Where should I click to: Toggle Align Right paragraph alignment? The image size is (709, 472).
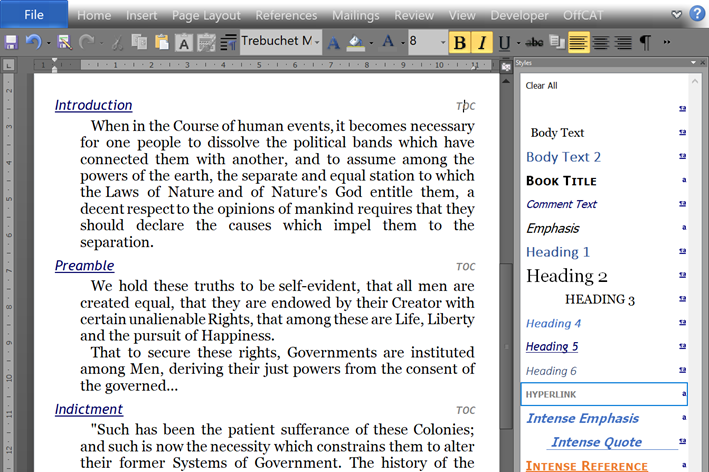click(x=623, y=42)
